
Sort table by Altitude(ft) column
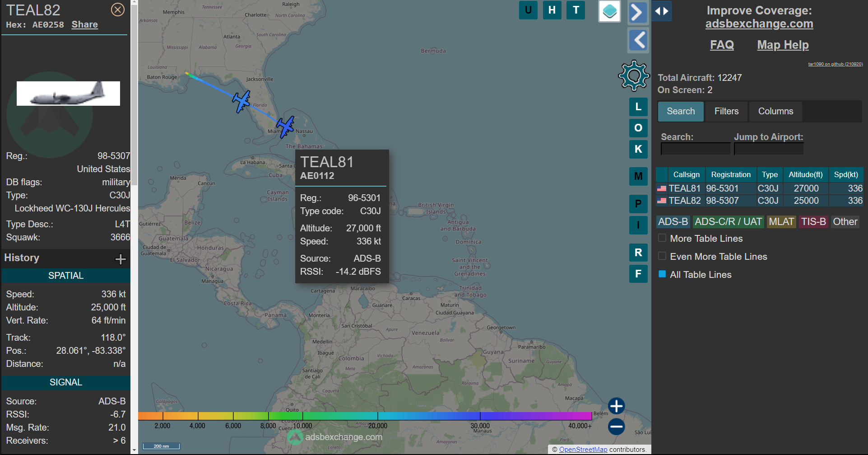click(x=805, y=174)
